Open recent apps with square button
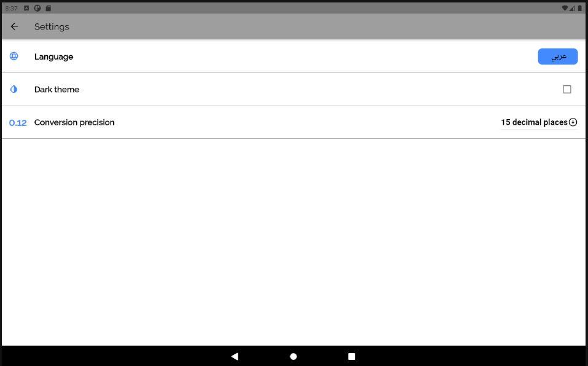Screen dimensions: 588x366 (x=351, y=356)
